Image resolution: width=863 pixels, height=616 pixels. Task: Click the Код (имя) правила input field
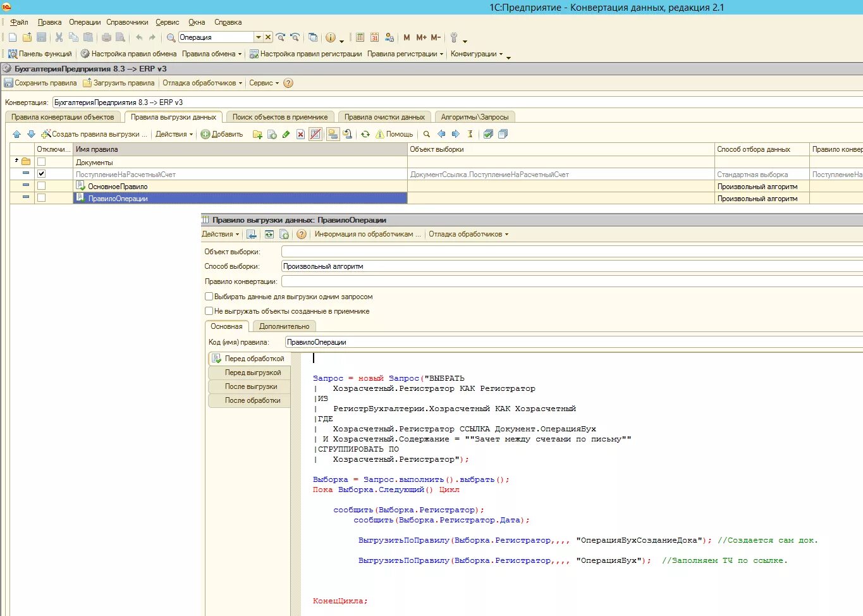pos(573,342)
